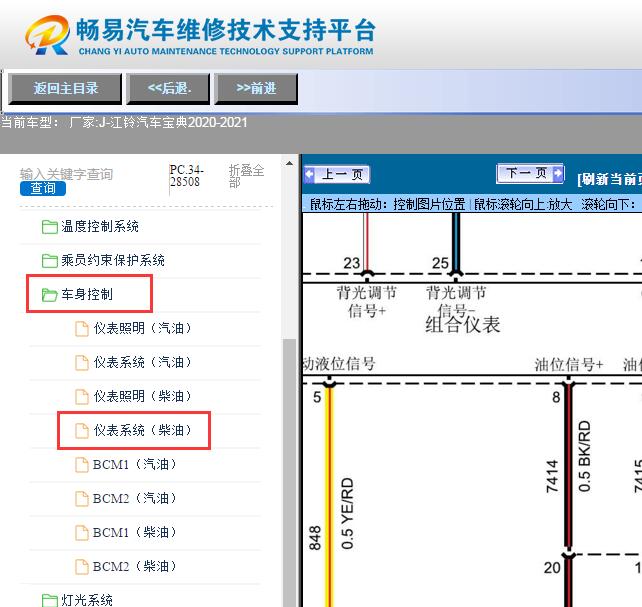Go to previous page with 上一页
The width and height of the screenshot is (642, 607).
click(x=337, y=175)
